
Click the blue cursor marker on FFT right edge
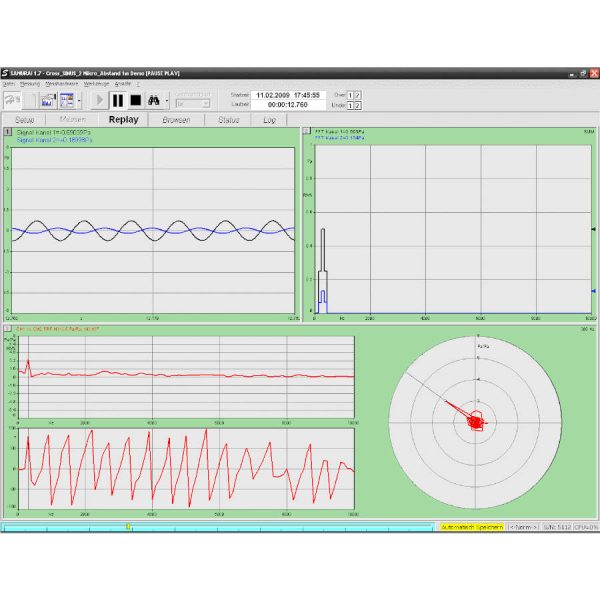[x=593, y=291]
